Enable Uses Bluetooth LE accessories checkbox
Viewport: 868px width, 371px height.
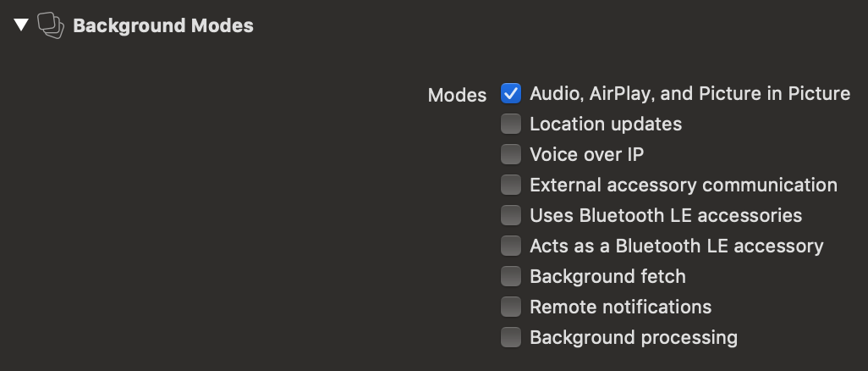pyautogui.click(x=511, y=215)
